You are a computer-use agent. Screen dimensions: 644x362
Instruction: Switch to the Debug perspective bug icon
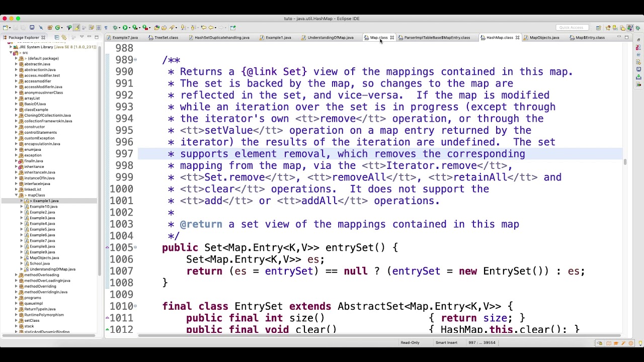pos(637,28)
